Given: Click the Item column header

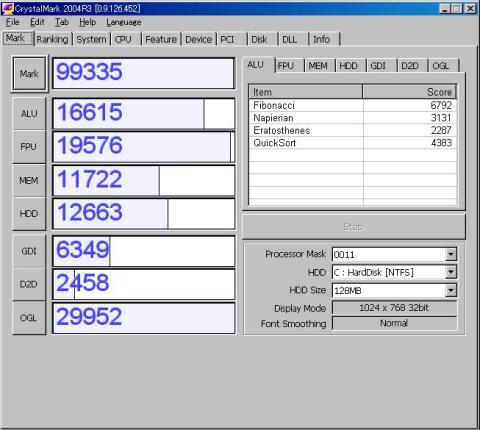Looking at the screenshot, I should click(306, 92).
